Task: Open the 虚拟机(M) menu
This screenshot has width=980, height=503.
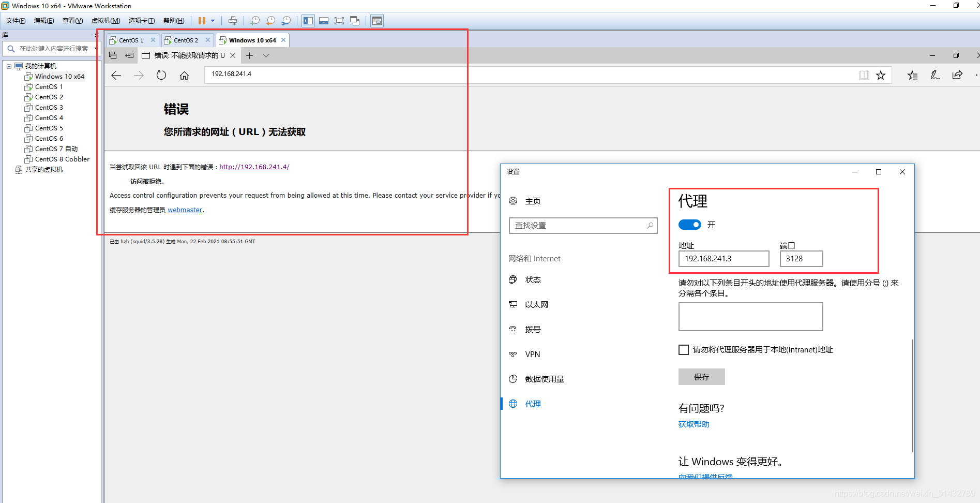Action: coord(105,21)
